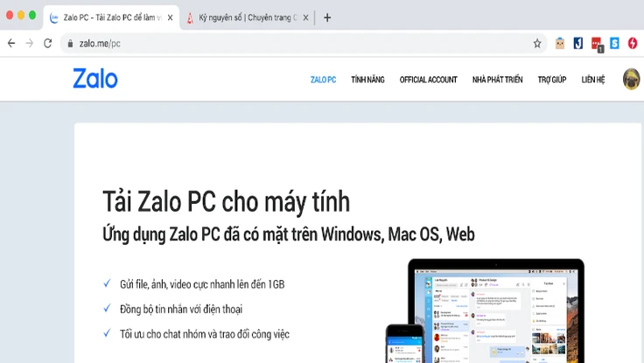Viewport: 644px width, 363px height.
Task: Open the NHÀ PHÁT TRIỂN menu item
Action: point(497,80)
